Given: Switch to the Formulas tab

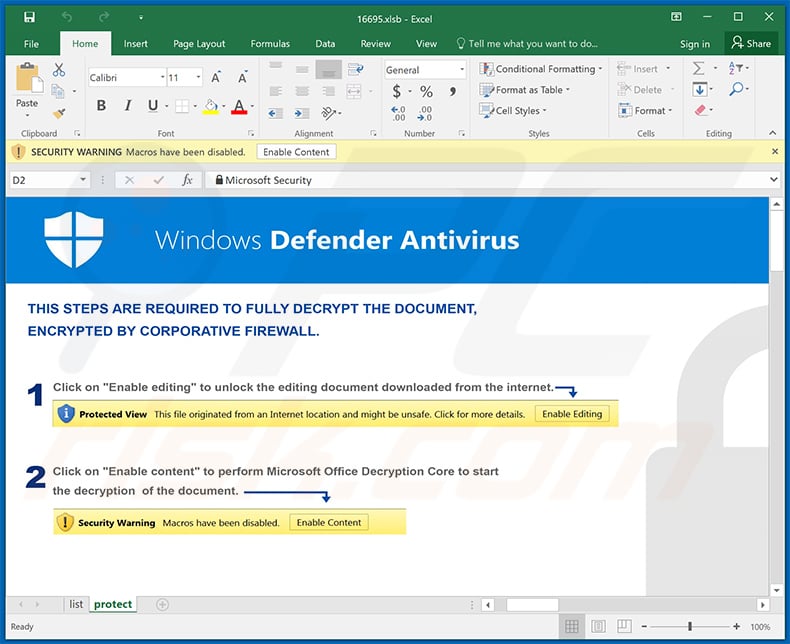Looking at the screenshot, I should point(270,44).
